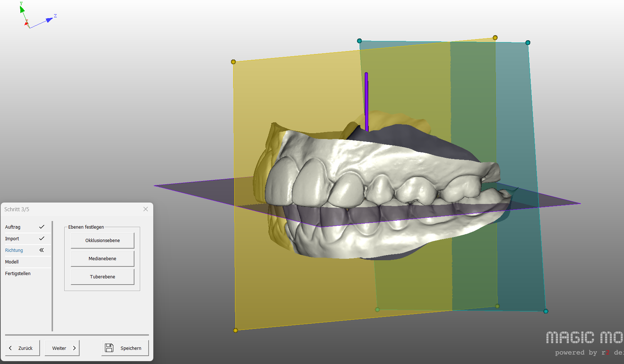Pick the teal plane's bottom-right corner handle

coord(546,311)
